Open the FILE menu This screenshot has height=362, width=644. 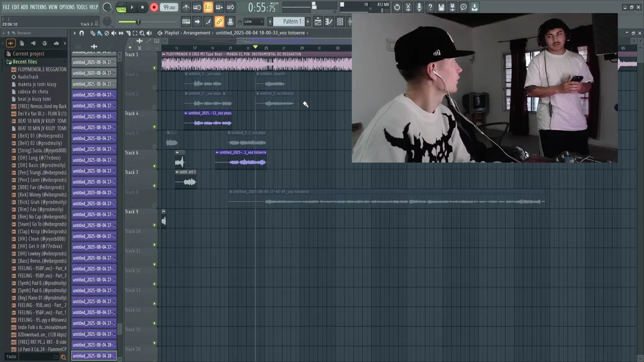(x=6, y=7)
